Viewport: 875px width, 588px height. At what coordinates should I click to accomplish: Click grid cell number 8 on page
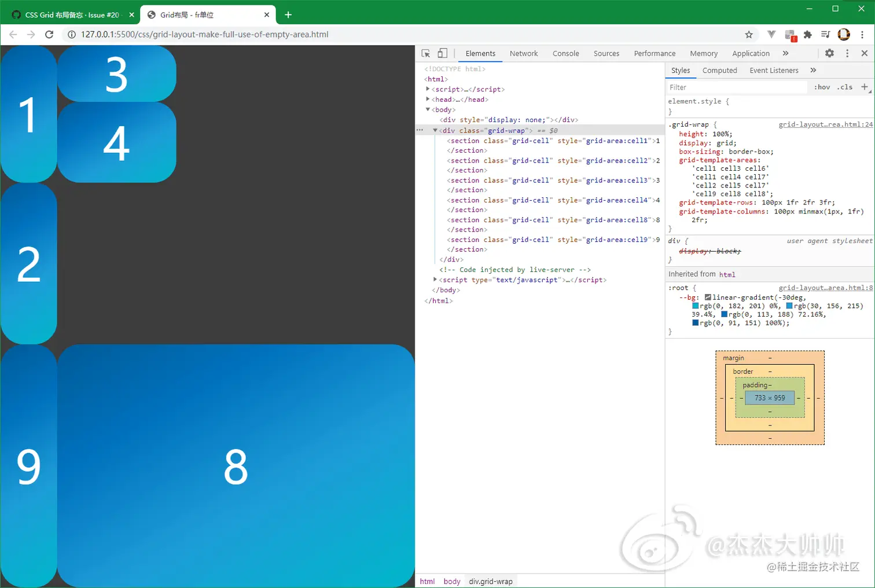[236, 466]
